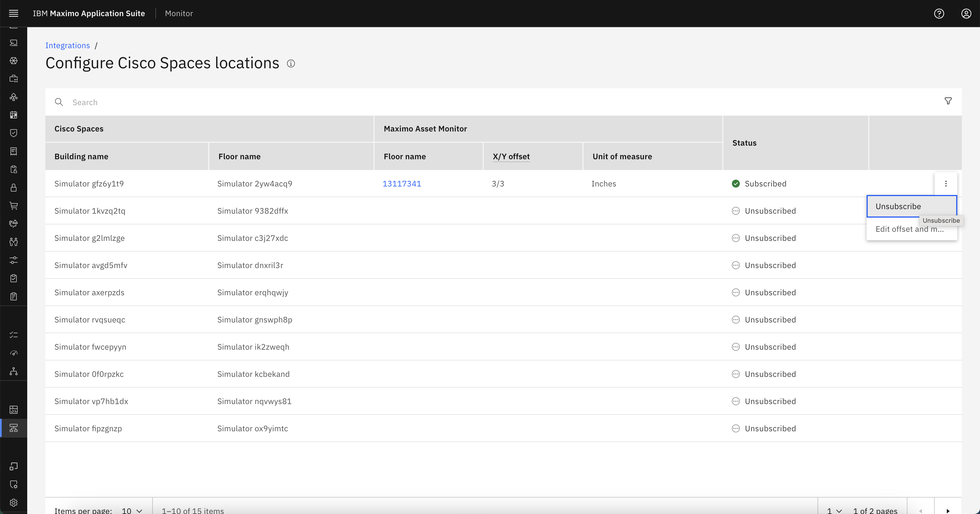Click Simulator vp7hb1dx building name
This screenshot has height=514, width=980.
pos(91,401)
